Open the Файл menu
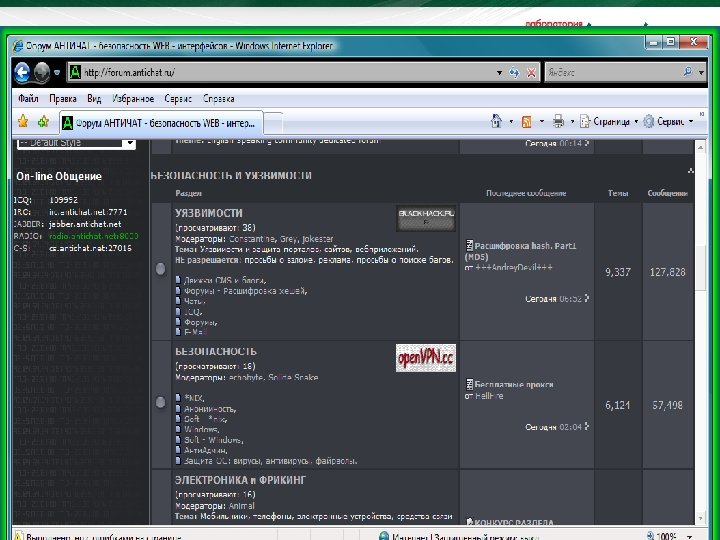 [x=28, y=98]
